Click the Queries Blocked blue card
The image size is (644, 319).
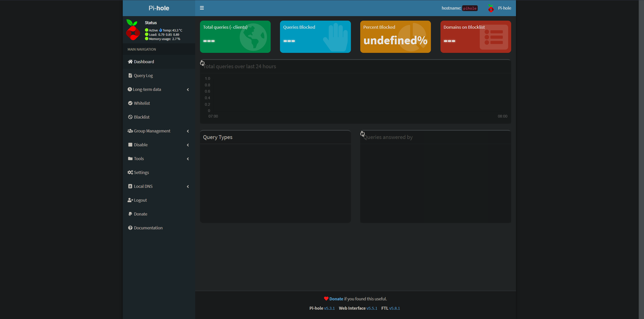tap(315, 37)
